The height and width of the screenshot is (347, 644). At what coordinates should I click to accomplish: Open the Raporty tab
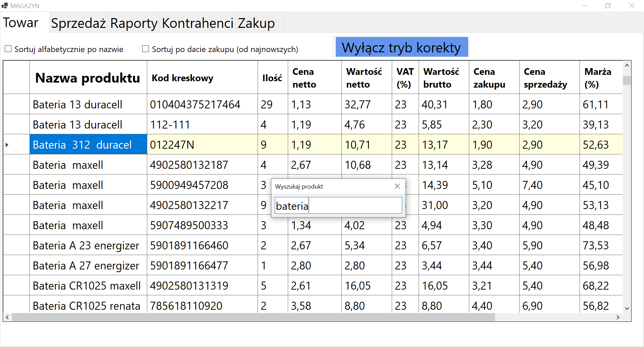(x=133, y=23)
